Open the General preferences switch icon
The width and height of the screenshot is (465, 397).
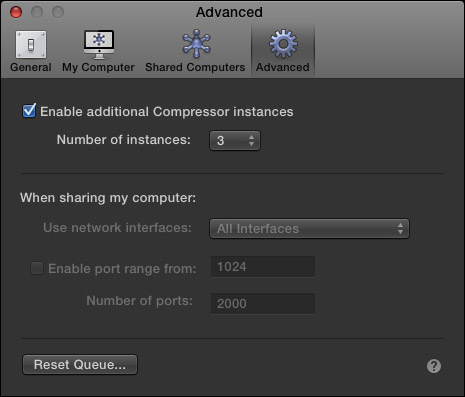(x=31, y=44)
